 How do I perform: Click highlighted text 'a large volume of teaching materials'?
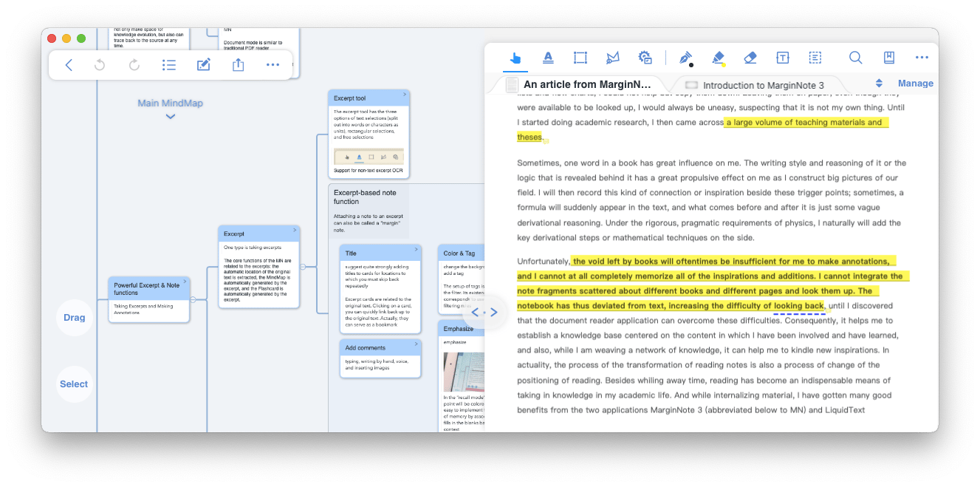(x=803, y=123)
